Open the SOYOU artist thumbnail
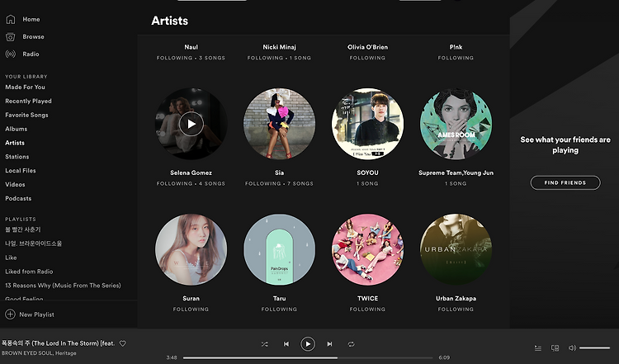 click(x=367, y=124)
